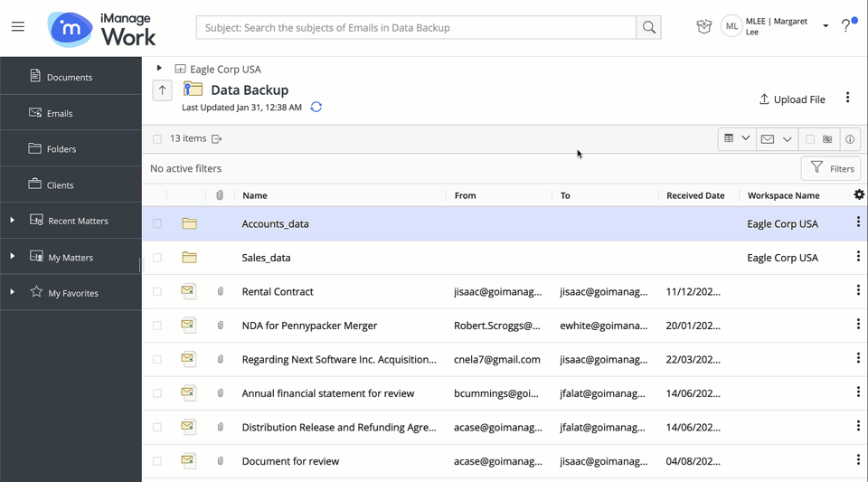868x482 pixels.
Task: Refresh the Data Backup folder
Action: pos(316,108)
